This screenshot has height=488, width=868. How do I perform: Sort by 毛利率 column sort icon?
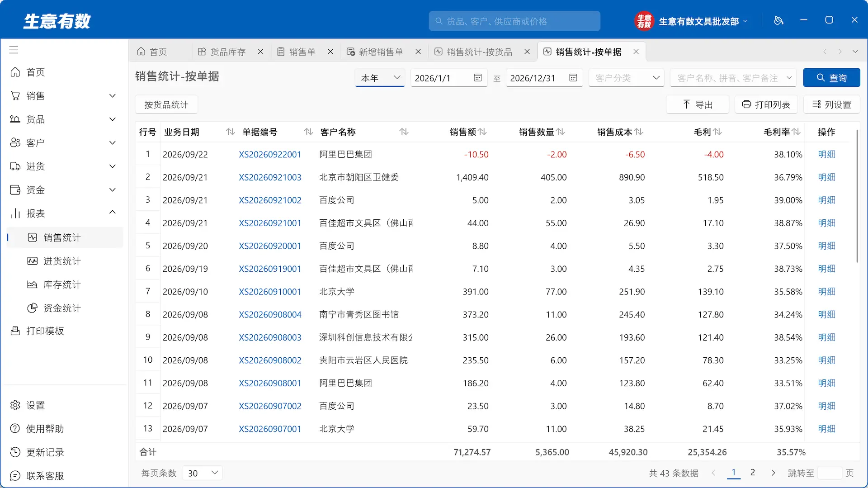click(796, 132)
